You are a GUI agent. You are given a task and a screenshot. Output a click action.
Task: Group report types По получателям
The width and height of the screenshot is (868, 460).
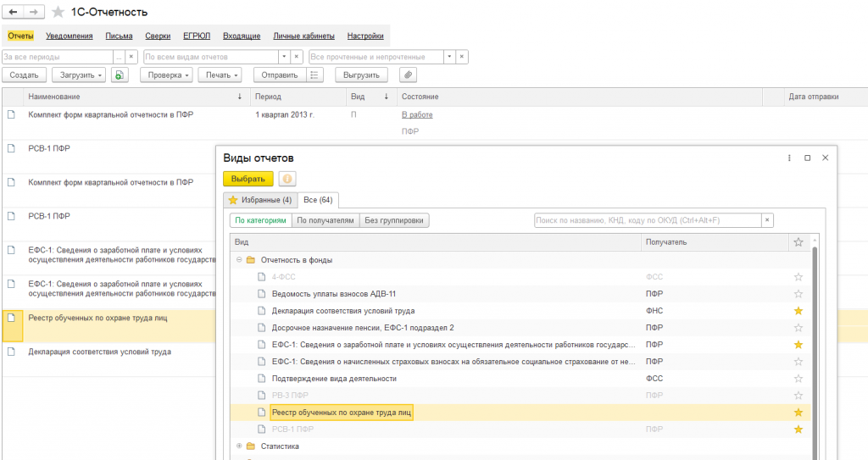[x=325, y=220]
